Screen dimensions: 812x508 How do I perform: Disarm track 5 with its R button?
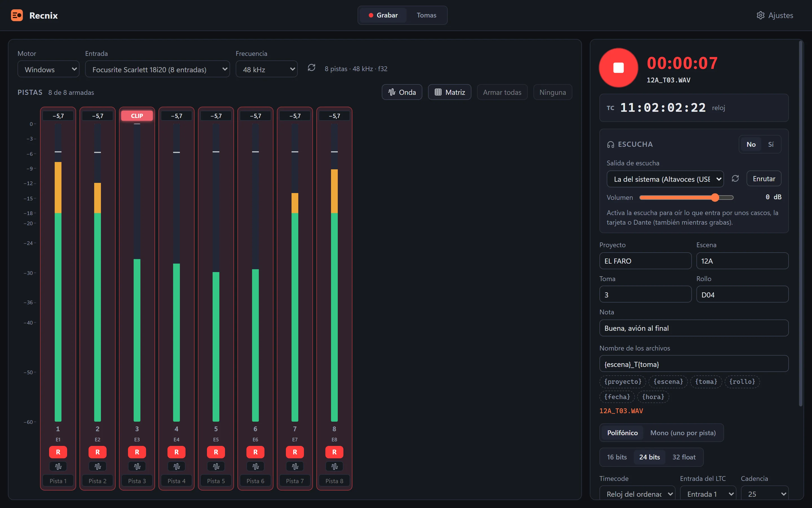(216, 452)
